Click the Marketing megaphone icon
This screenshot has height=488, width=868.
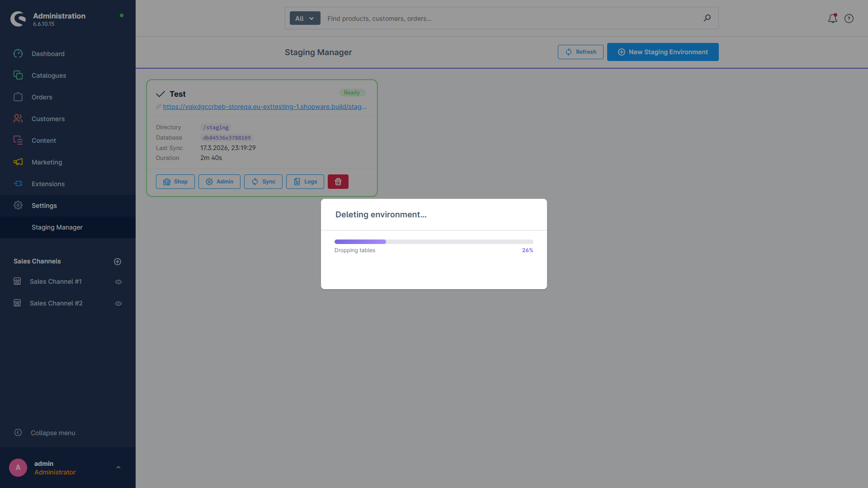pyautogui.click(x=18, y=162)
